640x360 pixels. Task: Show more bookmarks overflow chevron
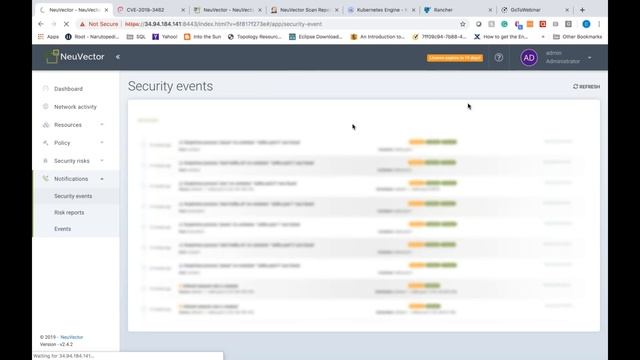point(543,37)
